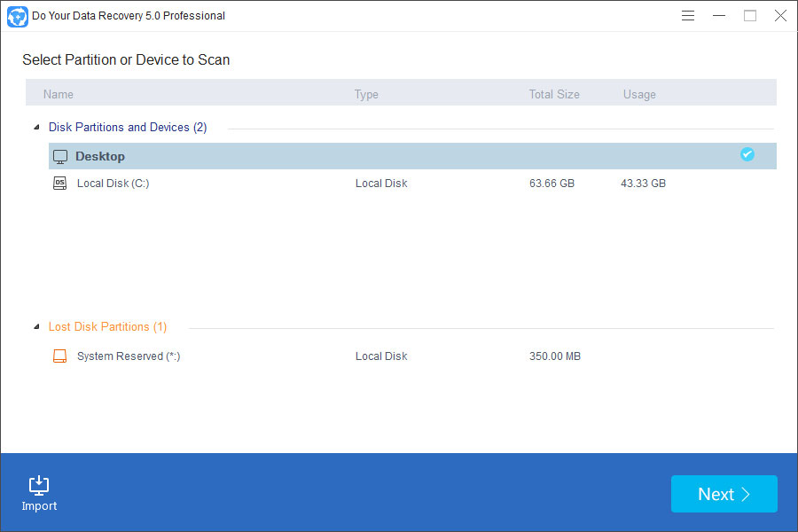Viewport: 798px width, 532px height.
Task: Collapse Disk Partitions and Devices group
Action: [x=36, y=128]
